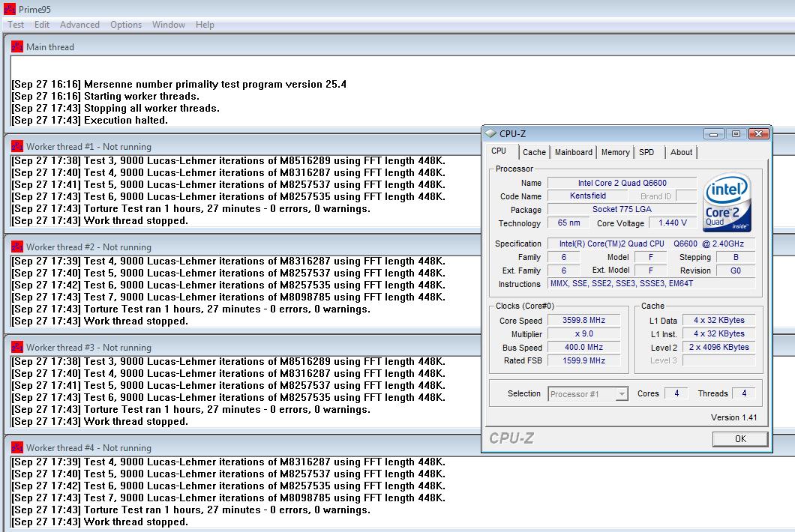Screen dimensions: 795x532
Task: Click the Core Voltage value '1.440 V'
Action: (672, 223)
